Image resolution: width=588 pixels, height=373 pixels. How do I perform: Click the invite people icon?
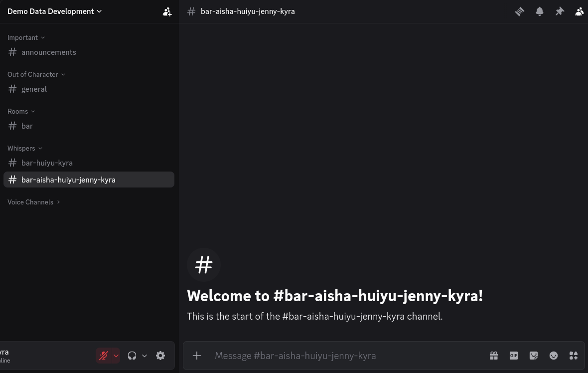pyautogui.click(x=167, y=11)
